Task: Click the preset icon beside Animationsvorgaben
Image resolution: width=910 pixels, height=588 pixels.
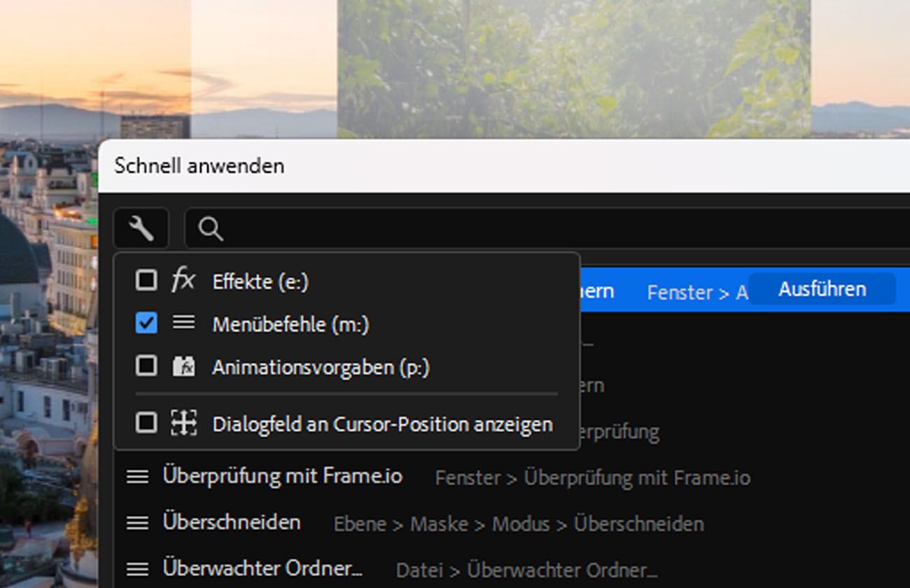Action: coord(183,366)
